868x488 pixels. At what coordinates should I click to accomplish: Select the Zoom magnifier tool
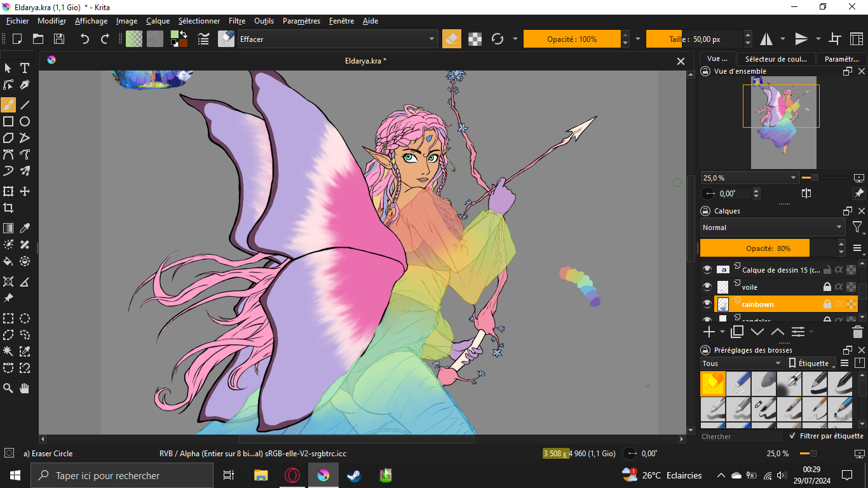point(8,388)
